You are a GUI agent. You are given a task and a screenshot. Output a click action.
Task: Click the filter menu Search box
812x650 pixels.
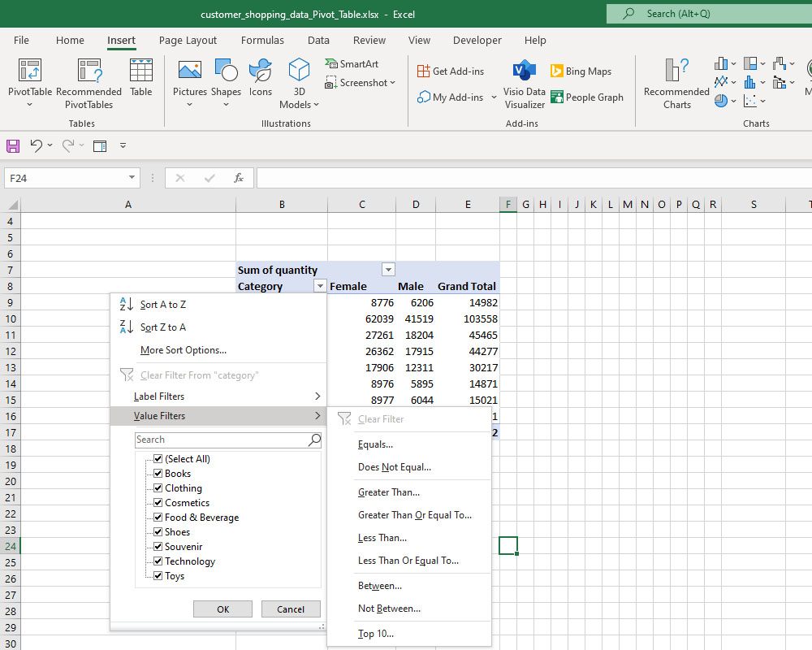(228, 440)
